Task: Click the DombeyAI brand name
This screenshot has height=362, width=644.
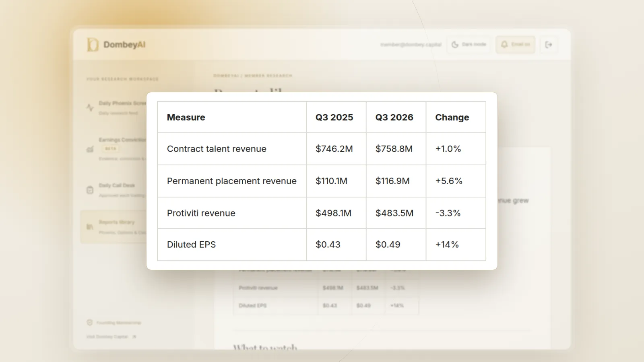Action: click(124, 45)
